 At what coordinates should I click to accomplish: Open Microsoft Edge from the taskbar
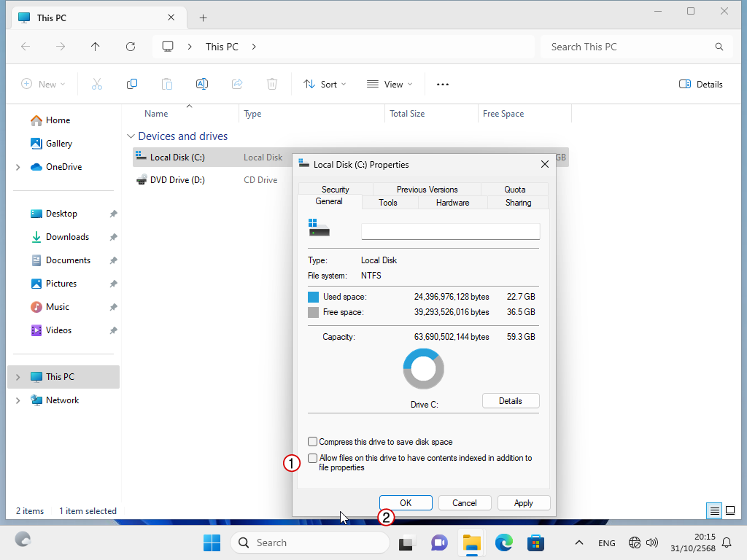point(503,542)
